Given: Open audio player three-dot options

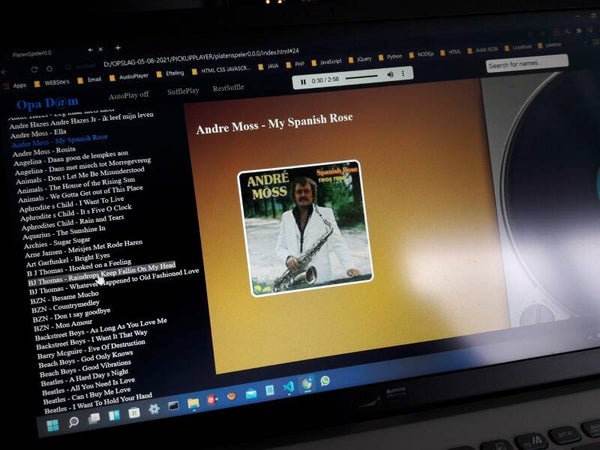Looking at the screenshot, I should [403, 73].
